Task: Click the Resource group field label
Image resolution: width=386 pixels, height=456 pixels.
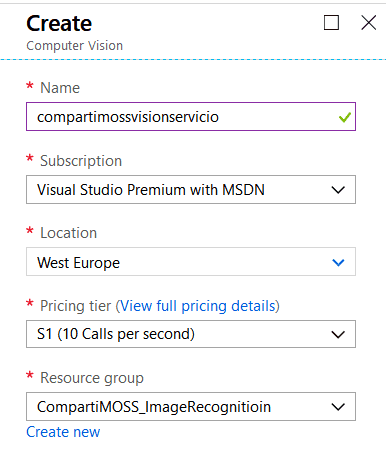Action: (x=92, y=378)
